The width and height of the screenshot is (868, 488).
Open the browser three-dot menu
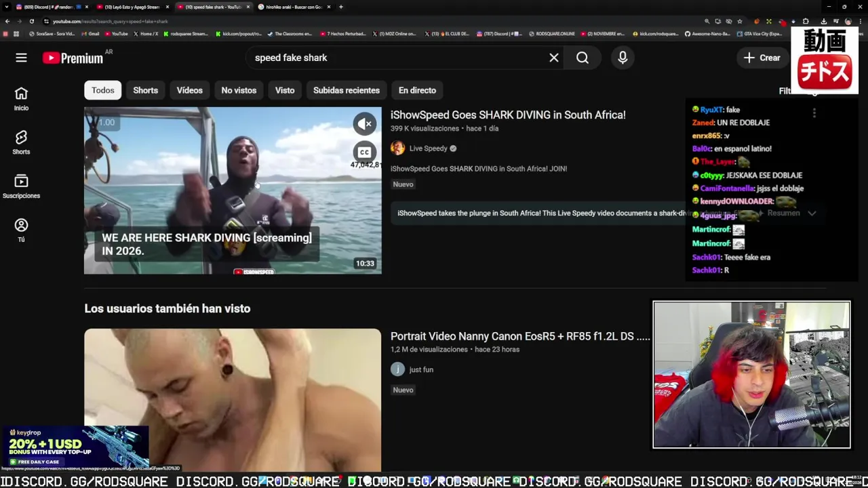861,21
